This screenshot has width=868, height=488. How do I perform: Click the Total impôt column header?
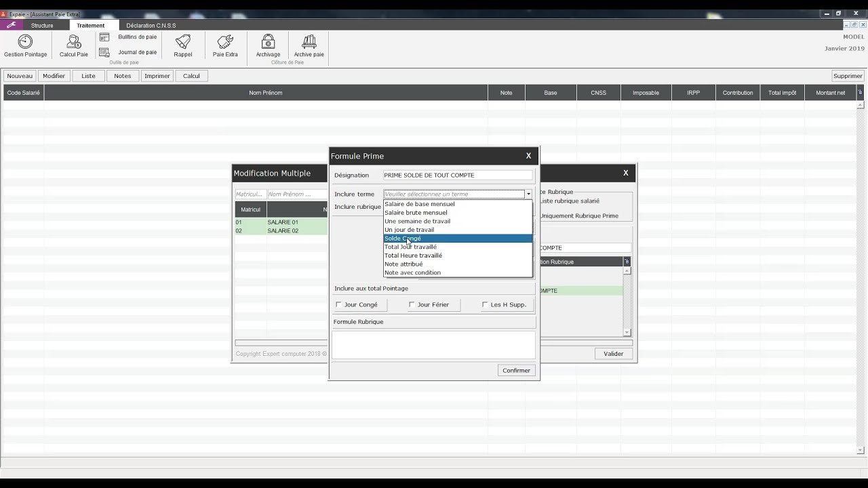(x=783, y=93)
